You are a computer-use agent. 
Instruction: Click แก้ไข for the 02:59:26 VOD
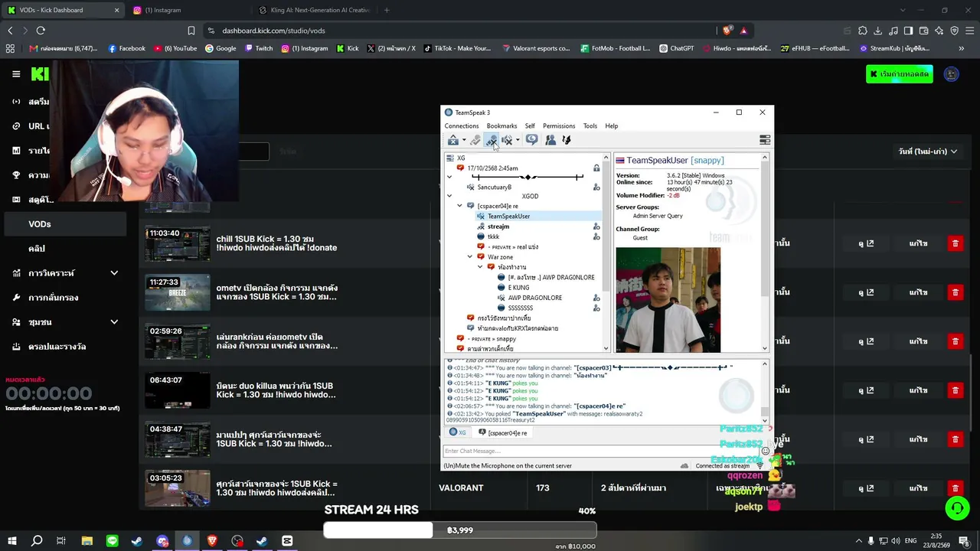point(918,341)
